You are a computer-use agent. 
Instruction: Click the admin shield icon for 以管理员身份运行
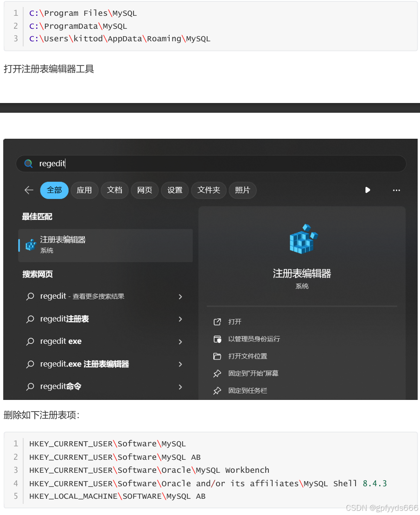(x=217, y=339)
